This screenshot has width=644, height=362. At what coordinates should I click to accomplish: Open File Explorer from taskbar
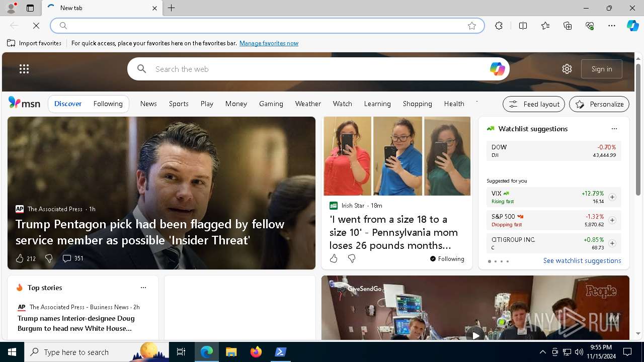(231, 352)
